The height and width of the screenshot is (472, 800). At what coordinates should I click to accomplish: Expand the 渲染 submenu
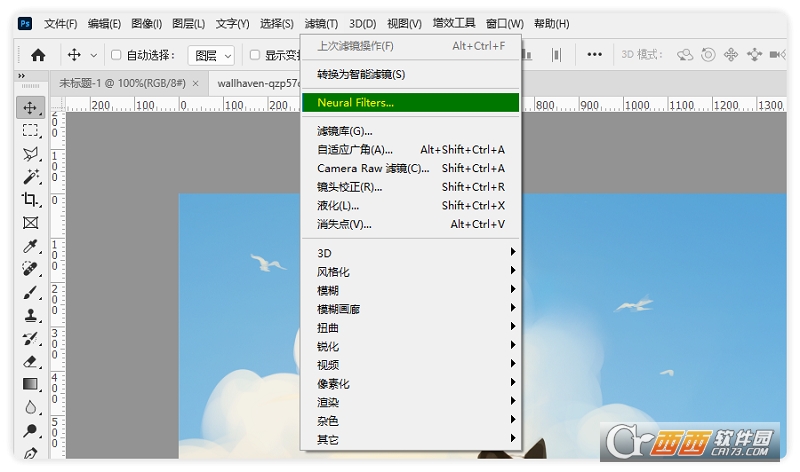coord(411,402)
